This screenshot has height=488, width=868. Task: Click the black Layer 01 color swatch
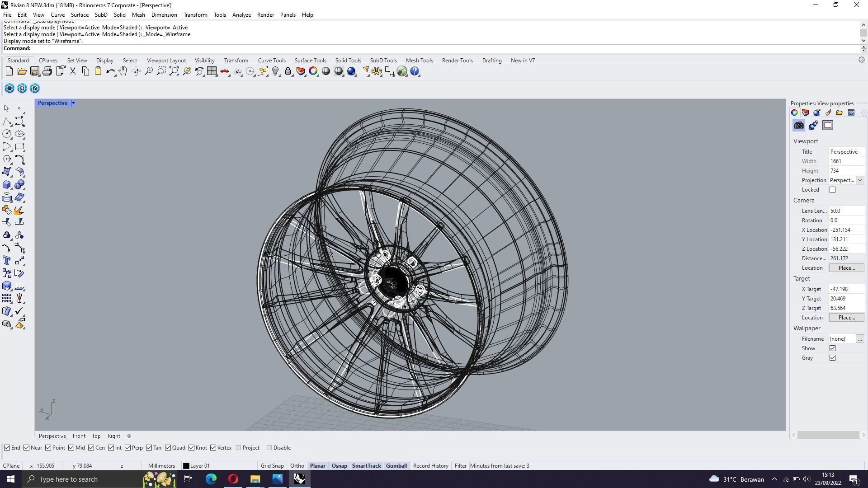point(186,466)
